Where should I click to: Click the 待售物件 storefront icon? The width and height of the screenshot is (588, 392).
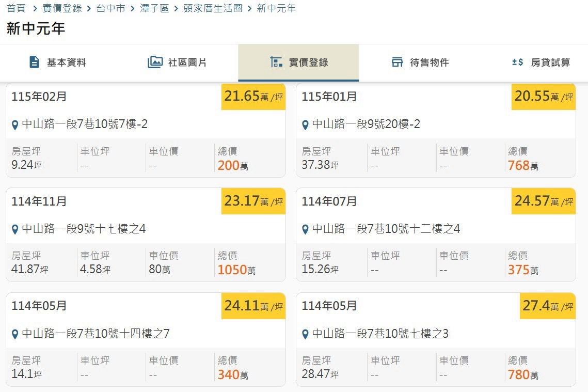point(397,62)
